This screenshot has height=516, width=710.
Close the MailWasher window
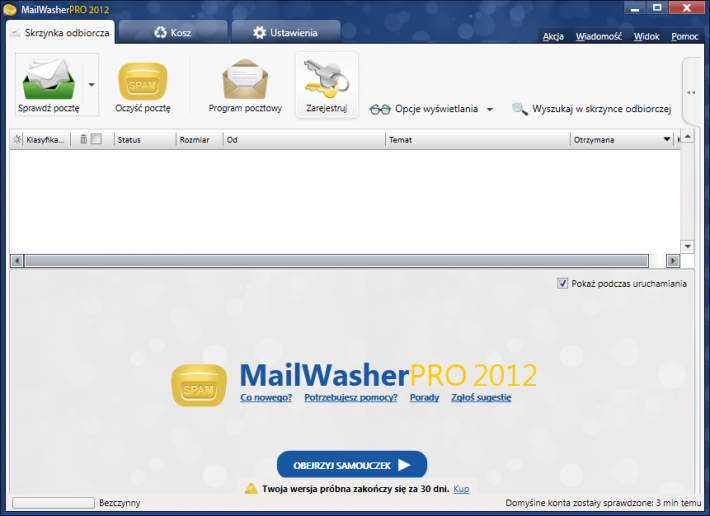[x=686, y=8]
